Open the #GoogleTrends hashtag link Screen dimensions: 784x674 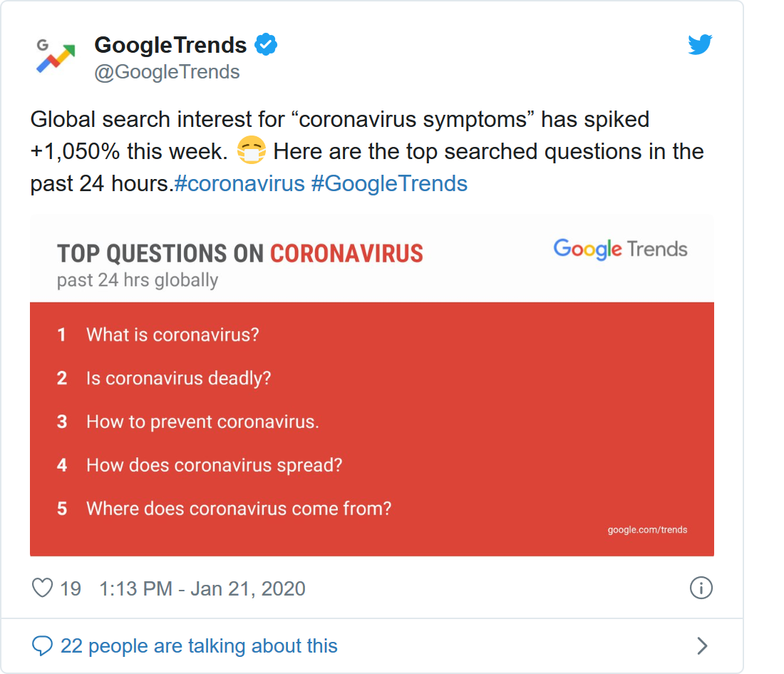click(x=389, y=184)
